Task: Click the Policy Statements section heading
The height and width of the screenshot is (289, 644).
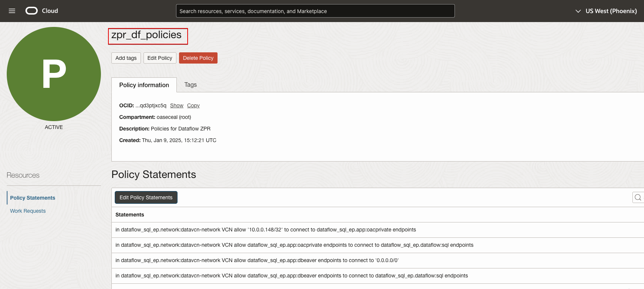Action: (154, 175)
